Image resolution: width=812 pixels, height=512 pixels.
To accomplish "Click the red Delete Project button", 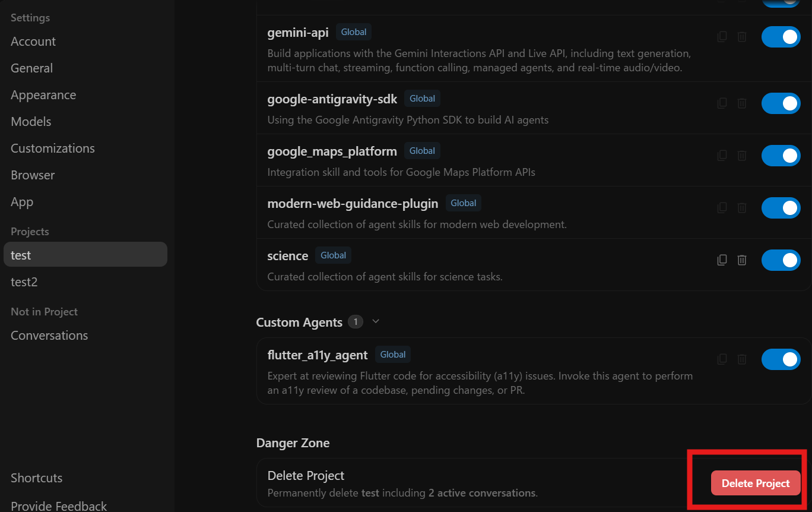I will tap(756, 483).
